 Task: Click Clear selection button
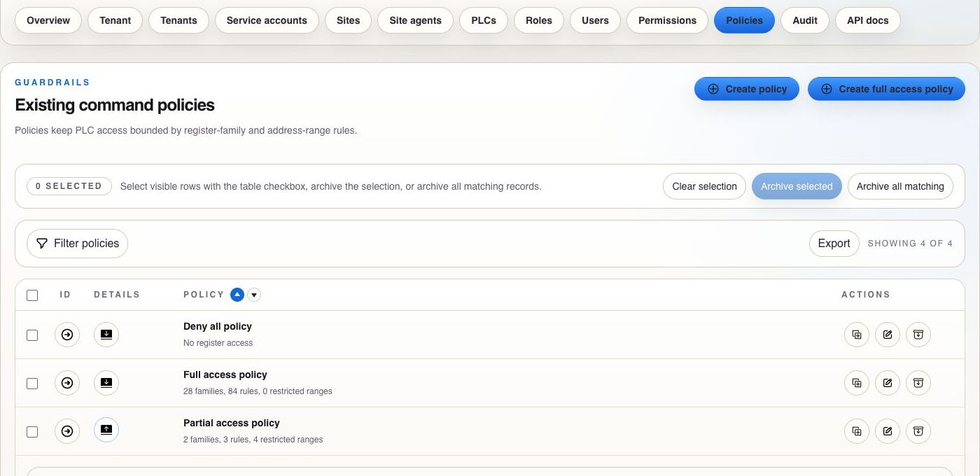coord(704,186)
